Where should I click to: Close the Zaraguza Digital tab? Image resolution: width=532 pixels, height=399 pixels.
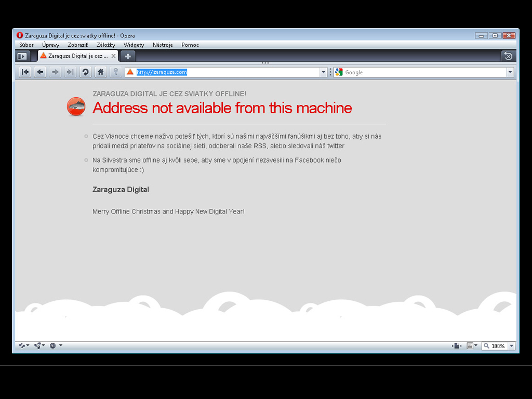(x=113, y=56)
